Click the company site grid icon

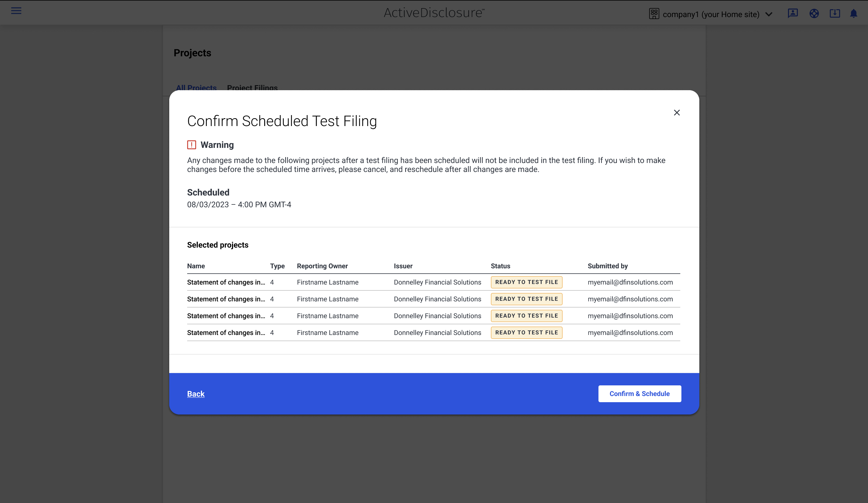pyautogui.click(x=654, y=14)
